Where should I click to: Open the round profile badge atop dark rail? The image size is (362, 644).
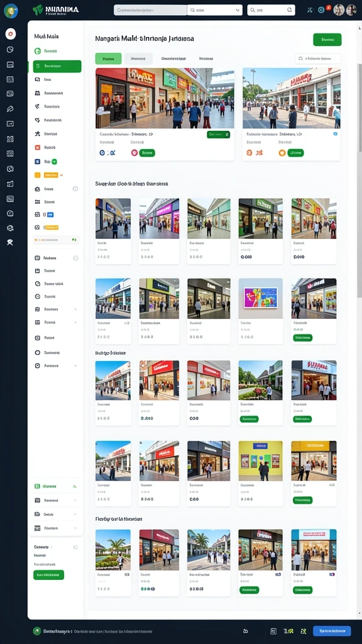point(11,10)
